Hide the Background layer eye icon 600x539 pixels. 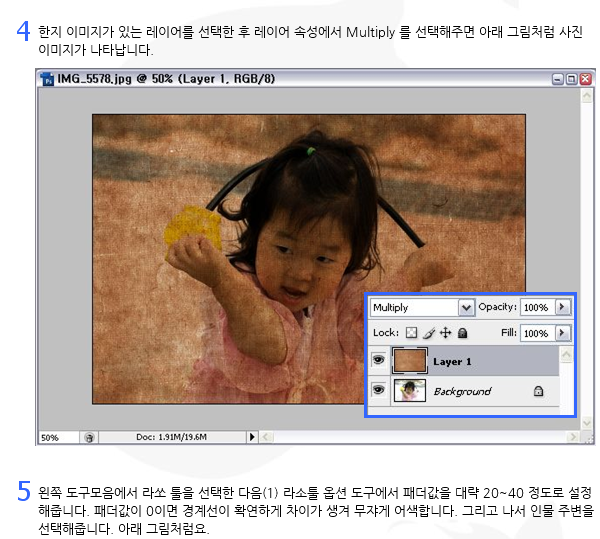(378, 390)
